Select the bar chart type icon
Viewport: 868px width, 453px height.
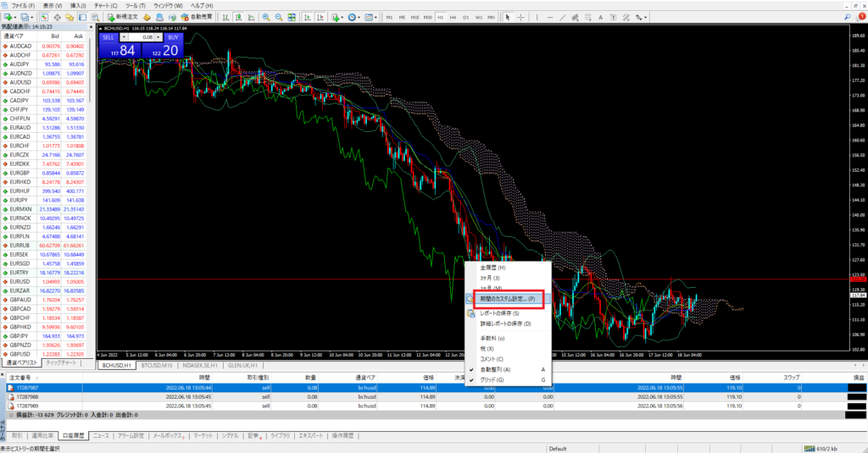coord(225,17)
